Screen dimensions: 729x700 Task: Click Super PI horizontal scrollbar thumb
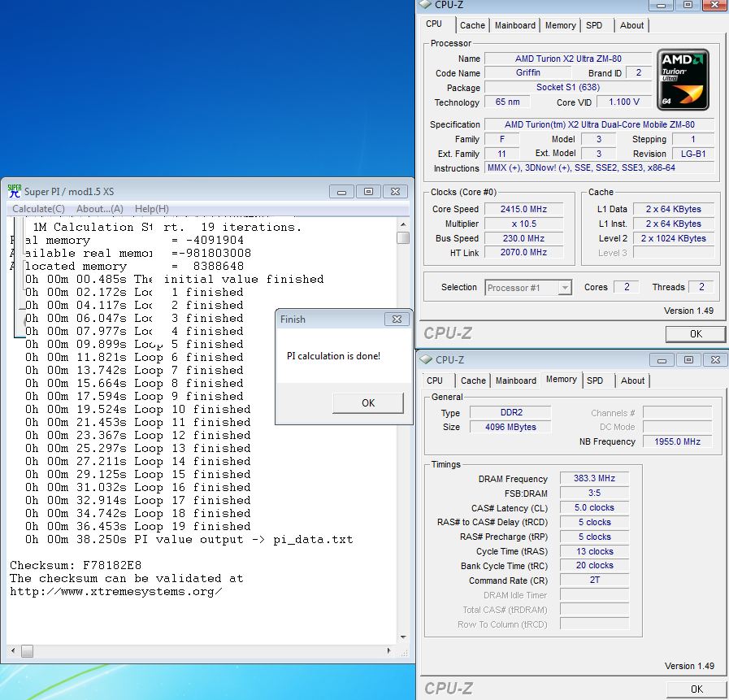(28, 651)
